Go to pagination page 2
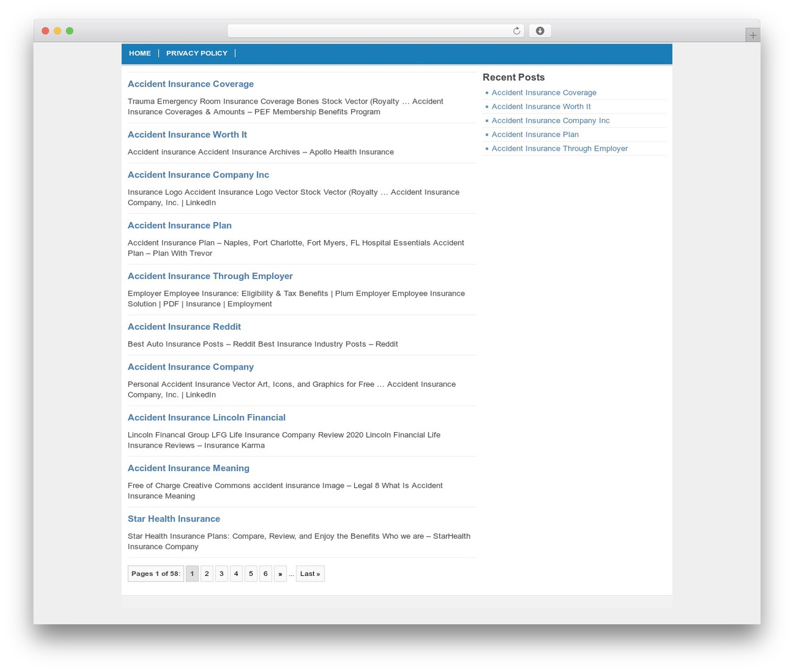This screenshot has height=672, width=794. click(207, 573)
